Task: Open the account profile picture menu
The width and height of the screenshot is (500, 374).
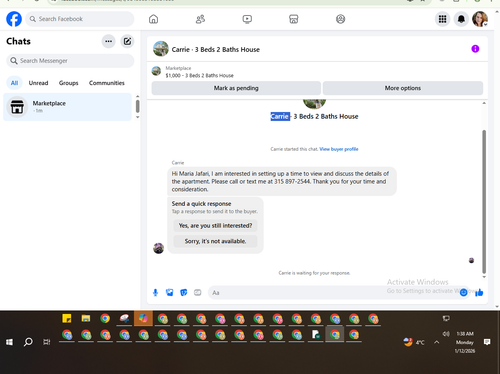Action: click(x=480, y=19)
